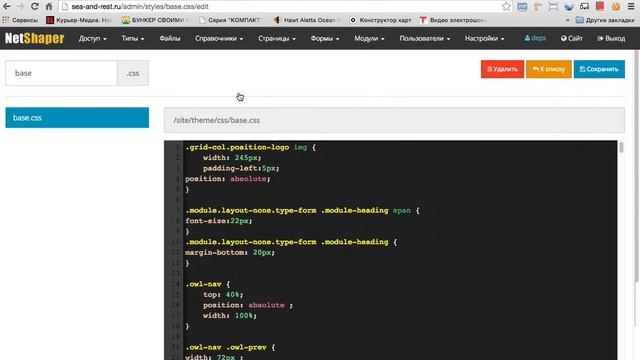The image size is (640, 360).
Task: Click the browser forward arrow
Action: (x=20, y=7)
